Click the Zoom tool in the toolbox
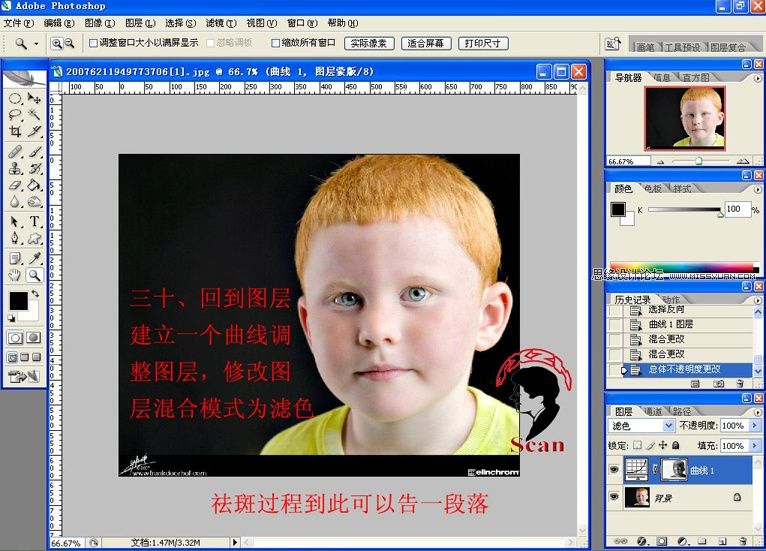This screenshot has height=551, width=766. [x=34, y=275]
